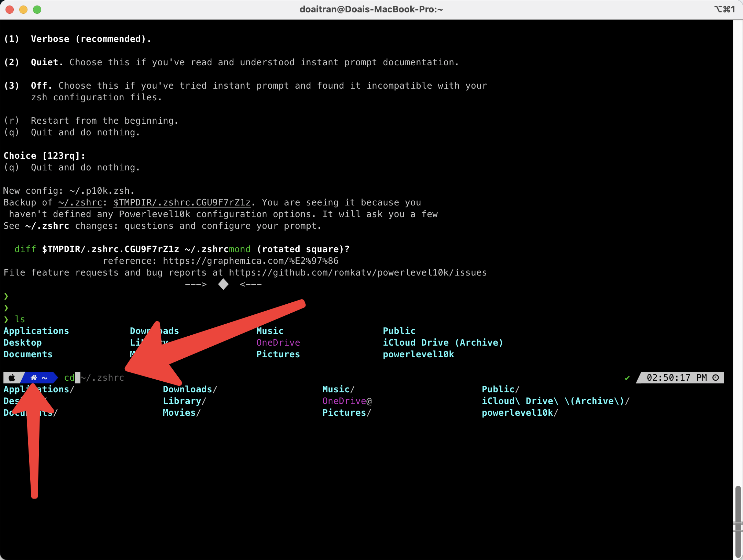Click the ~/.zshrc autosuggestion text
The width and height of the screenshot is (743, 560).
[102, 378]
